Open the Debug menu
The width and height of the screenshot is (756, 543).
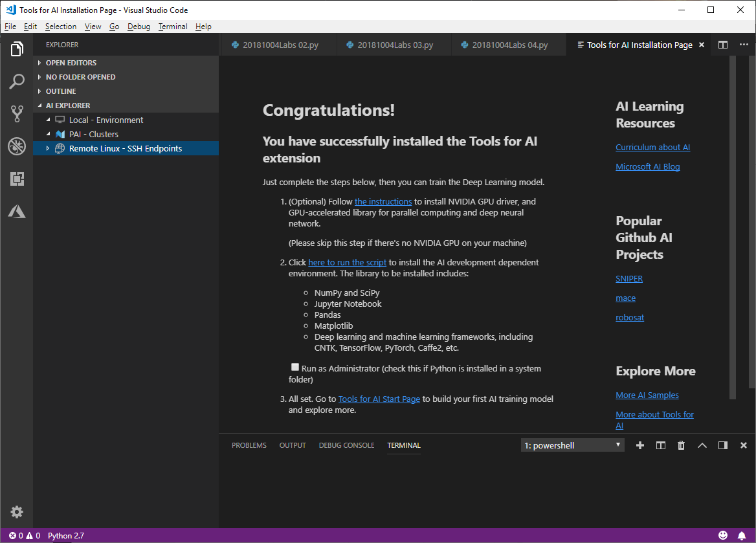pyautogui.click(x=139, y=27)
